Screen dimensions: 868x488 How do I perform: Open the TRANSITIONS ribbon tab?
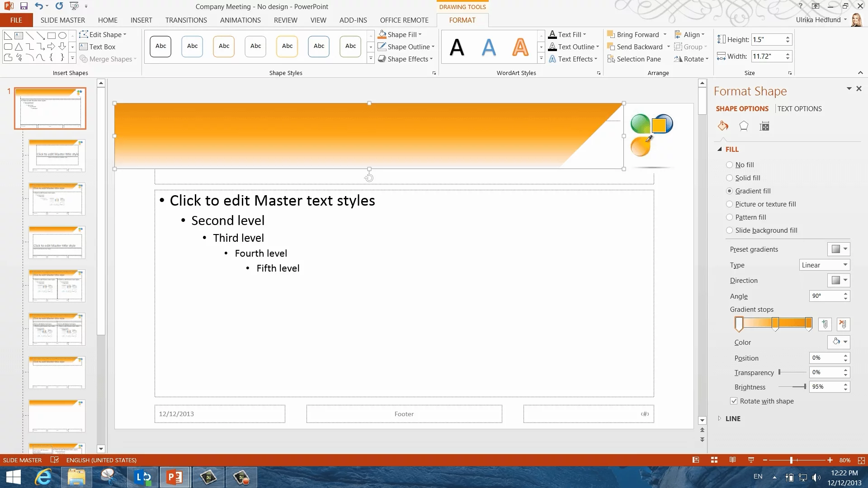tap(186, 20)
